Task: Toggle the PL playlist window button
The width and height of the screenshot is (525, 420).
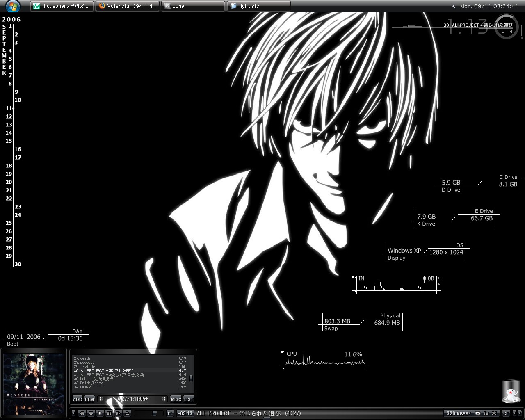Action: coord(170,413)
